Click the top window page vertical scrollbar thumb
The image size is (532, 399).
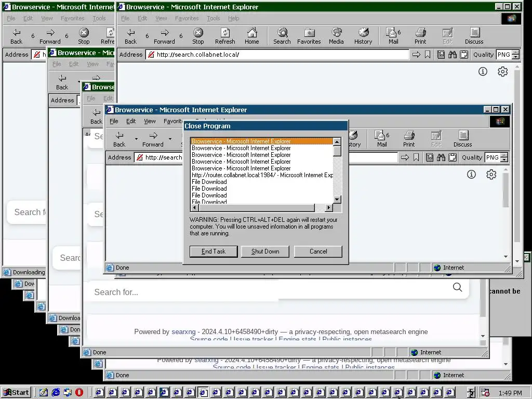point(517,156)
